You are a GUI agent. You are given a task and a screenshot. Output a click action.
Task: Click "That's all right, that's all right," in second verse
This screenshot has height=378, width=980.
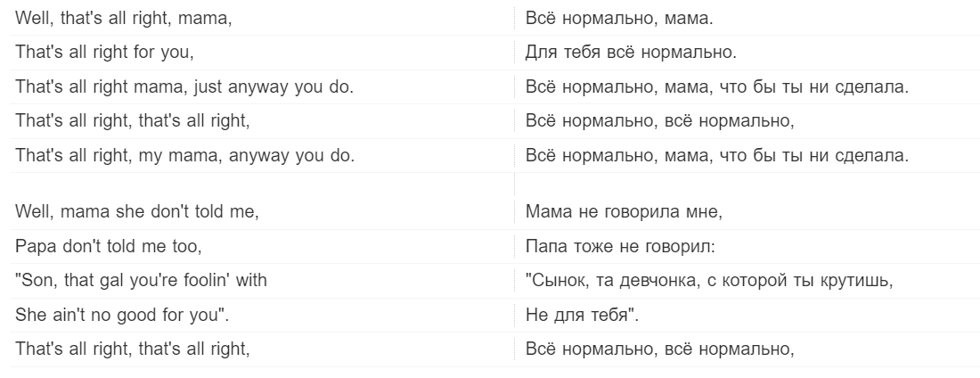tap(133, 349)
